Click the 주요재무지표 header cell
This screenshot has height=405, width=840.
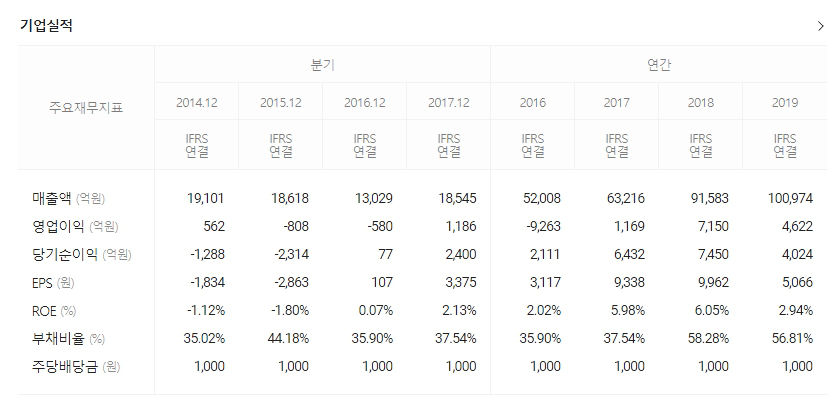point(86,108)
